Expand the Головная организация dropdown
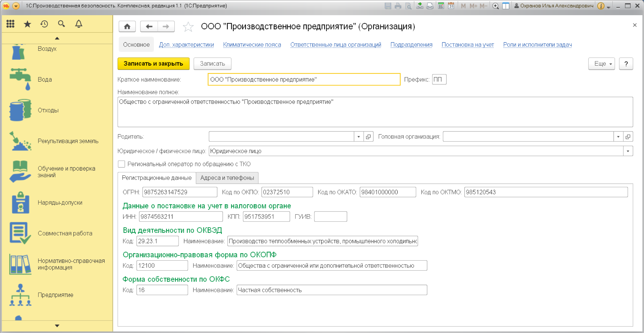 coord(618,137)
